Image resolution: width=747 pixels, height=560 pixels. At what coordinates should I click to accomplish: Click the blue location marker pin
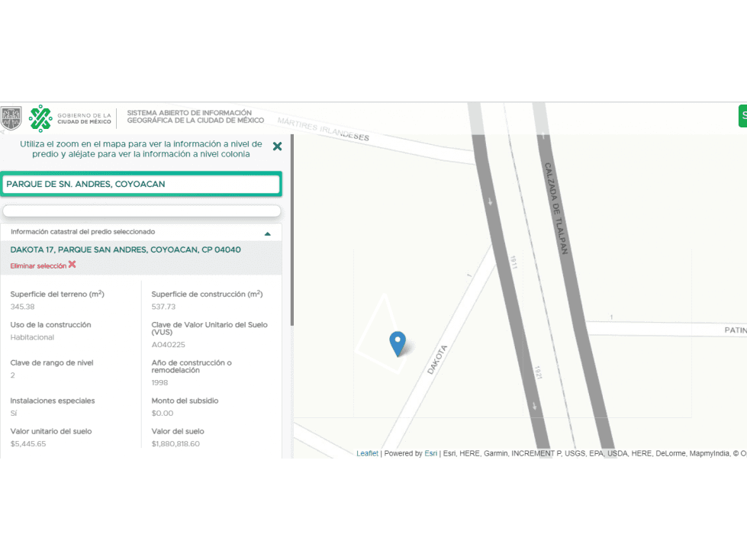(x=398, y=344)
